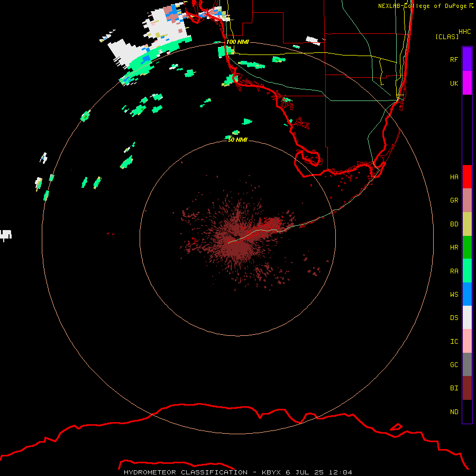Select the BD big drops legend color

(467, 224)
